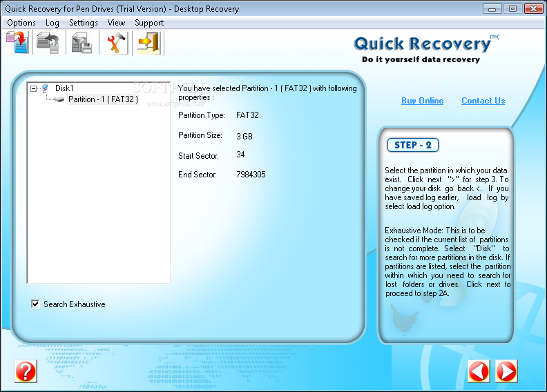Screen dimensions: 547x392
Task: Click the Partition Type value FAT32
Action: coord(247,115)
